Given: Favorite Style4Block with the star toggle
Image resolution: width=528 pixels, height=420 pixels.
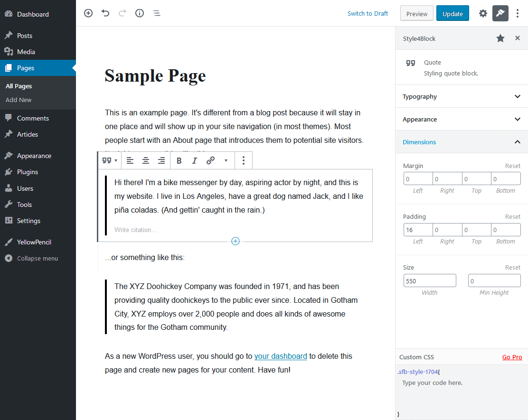Looking at the screenshot, I should (500, 38).
